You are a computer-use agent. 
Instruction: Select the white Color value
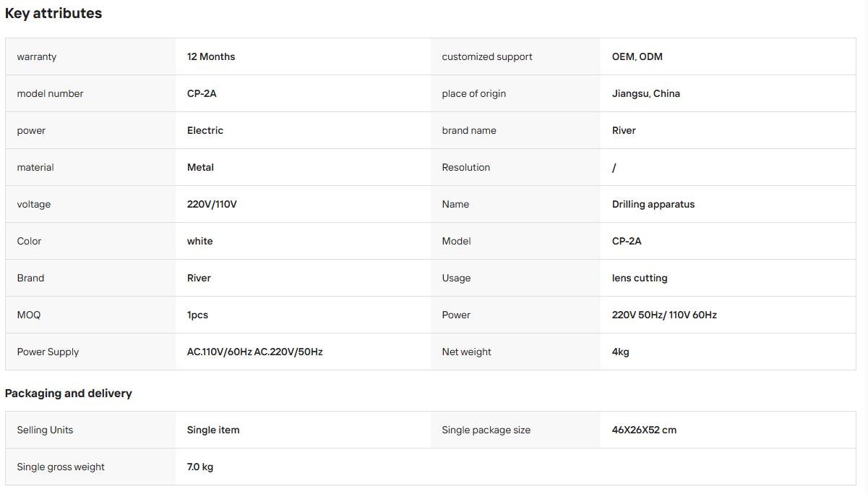click(x=200, y=241)
